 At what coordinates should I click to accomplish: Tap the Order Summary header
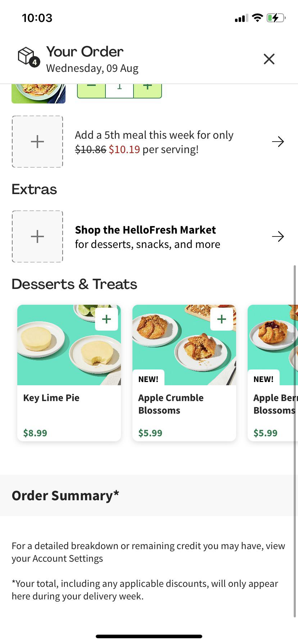(66, 496)
